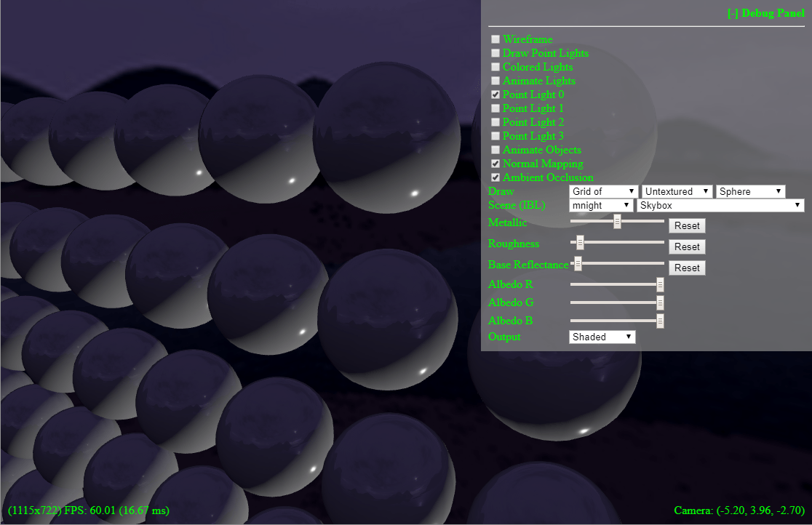
Task: Enable Point Light 3
Action: click(x=495, y=136)
